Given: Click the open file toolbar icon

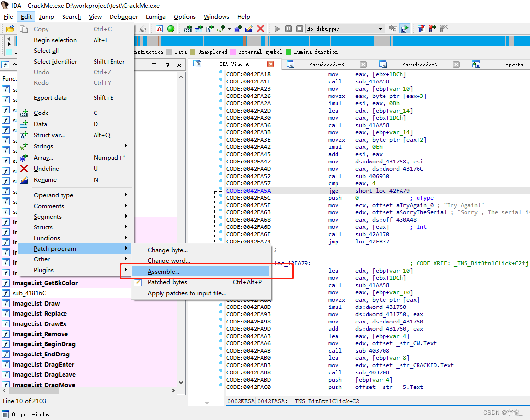Looking at the screenshot, I should pyautogui.click(x=10, y=29).
